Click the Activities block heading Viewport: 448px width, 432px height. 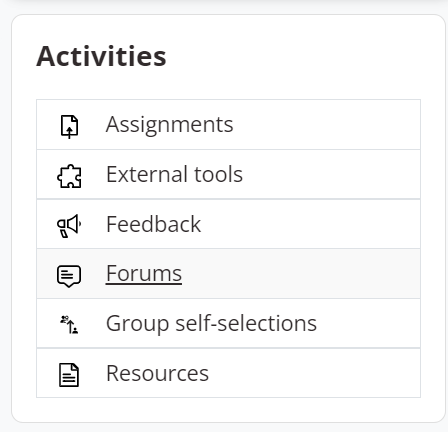[101, 56]
